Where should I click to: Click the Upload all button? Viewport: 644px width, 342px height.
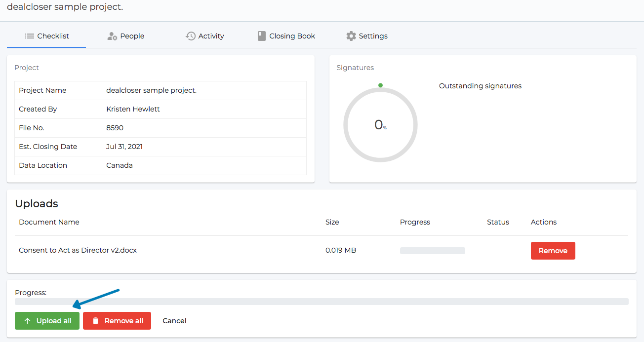click(47, 320)
